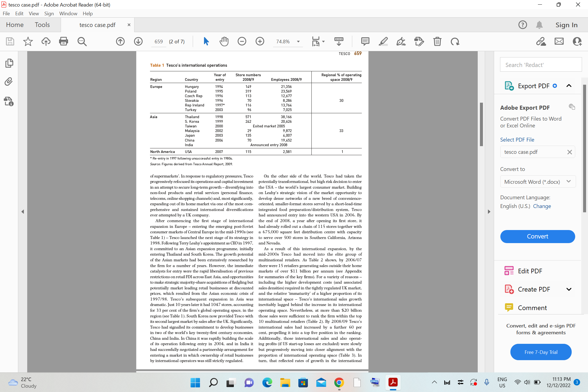Toggle the left panel collapse arrow
The image size is (588, 392).
click(x=23, y=212)
